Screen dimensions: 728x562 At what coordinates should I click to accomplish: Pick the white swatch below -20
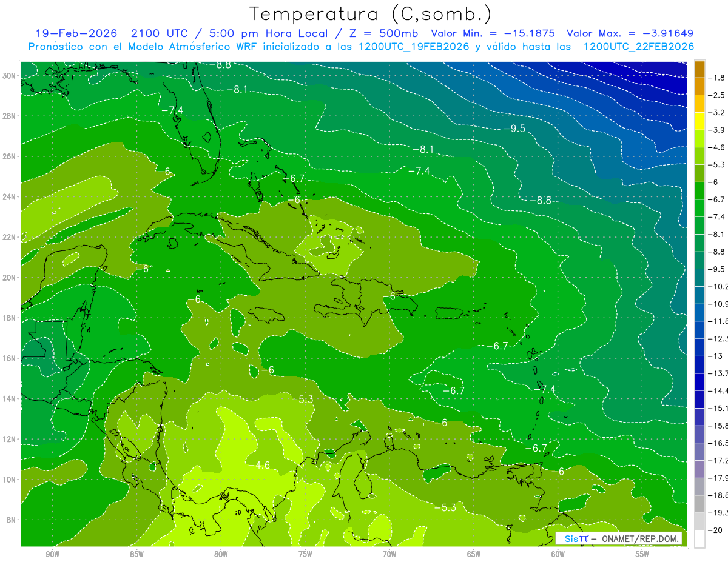point(699,539)
